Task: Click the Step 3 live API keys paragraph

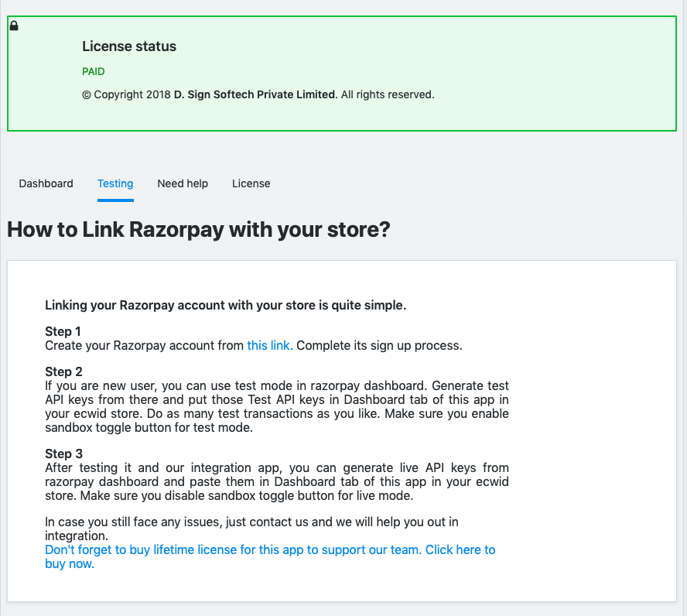Action: pos(277,481)
